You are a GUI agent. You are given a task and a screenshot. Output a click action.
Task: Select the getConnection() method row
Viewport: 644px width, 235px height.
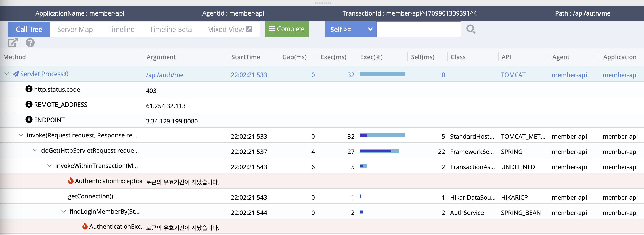(322, 196)
